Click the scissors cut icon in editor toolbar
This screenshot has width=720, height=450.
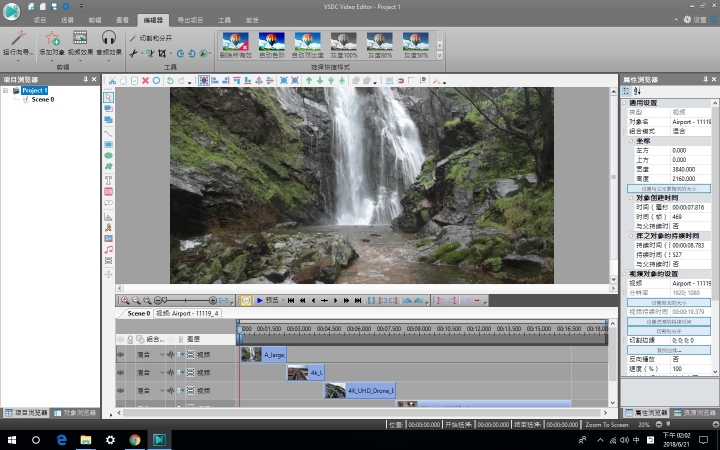coord(112,81)
